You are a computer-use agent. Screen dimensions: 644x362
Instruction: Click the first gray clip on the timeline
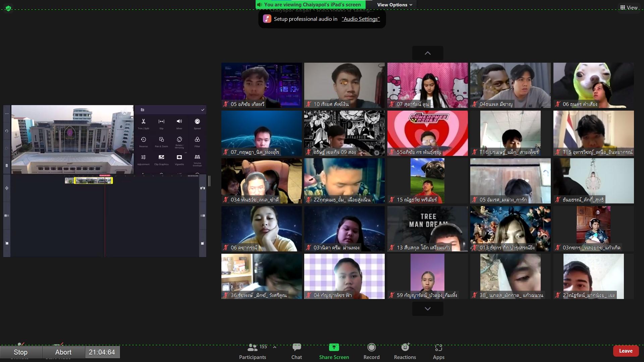click(x=69, y=181)
